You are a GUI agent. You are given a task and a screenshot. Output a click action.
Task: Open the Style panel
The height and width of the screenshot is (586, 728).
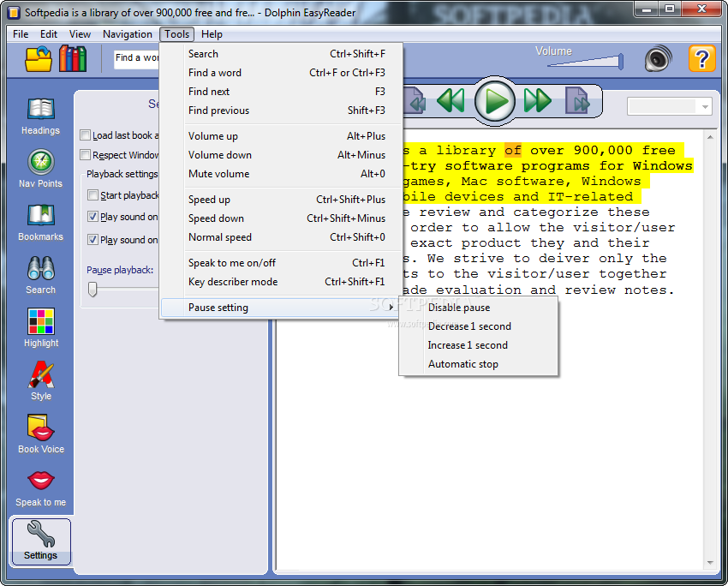41,381
